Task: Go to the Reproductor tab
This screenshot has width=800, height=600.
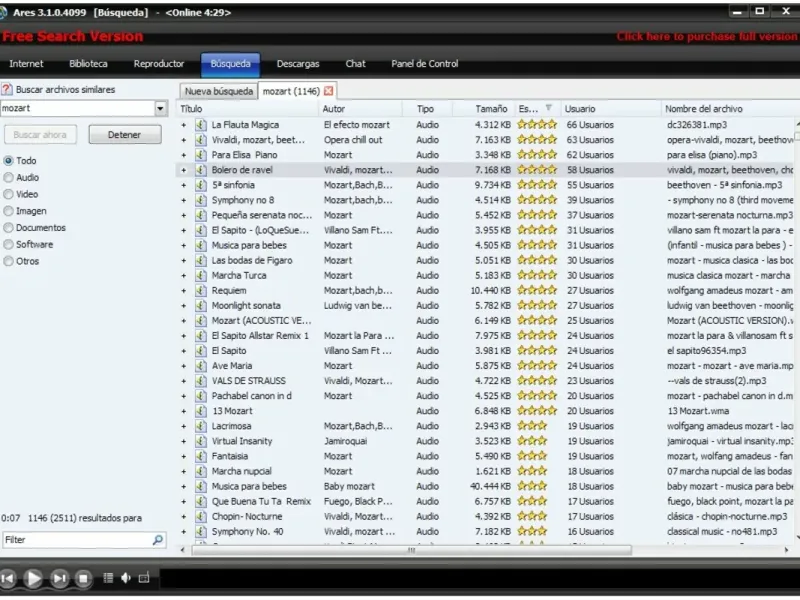Action: click(159, 64)
